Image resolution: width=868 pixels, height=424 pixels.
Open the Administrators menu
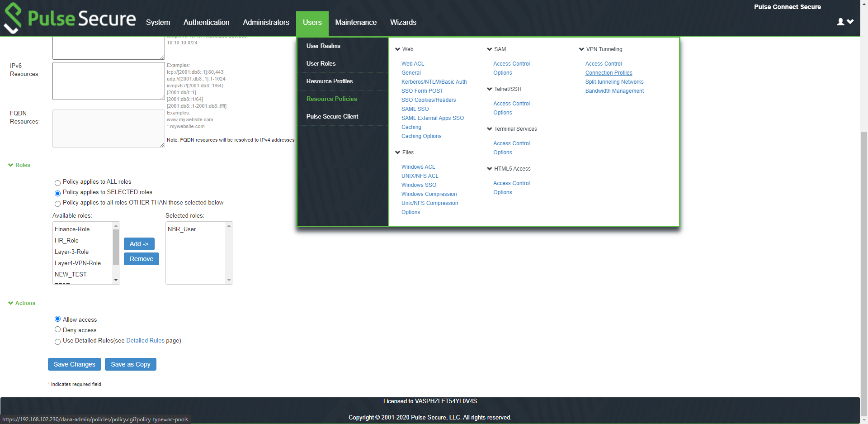266,22
